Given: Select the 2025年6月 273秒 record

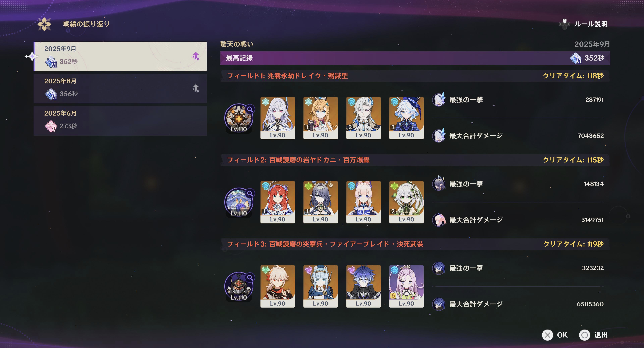Looking at the screenshot, I should 120,121.
